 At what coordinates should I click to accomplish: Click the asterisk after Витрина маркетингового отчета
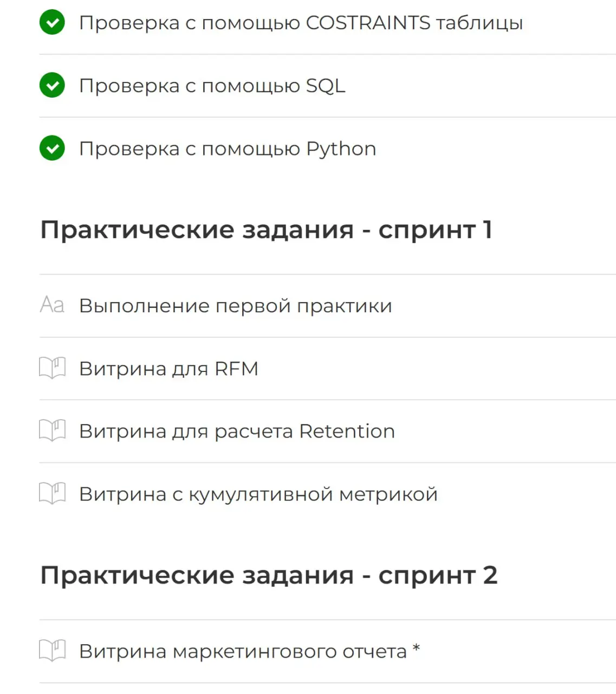[x=416, y=647]
